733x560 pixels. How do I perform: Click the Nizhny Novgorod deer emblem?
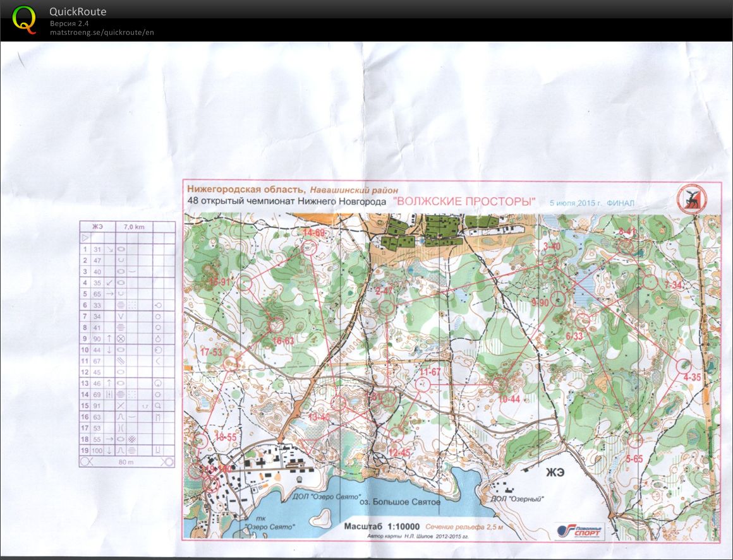pyautogui.click(x=691, y=200)
